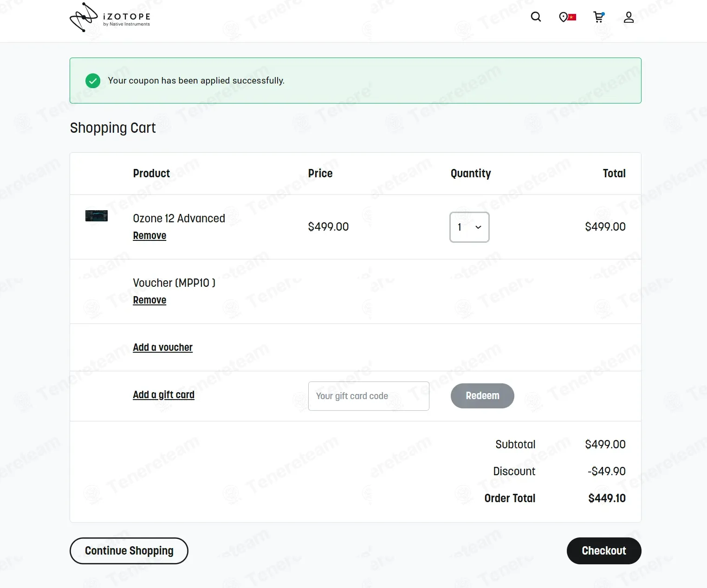This screenshot has height=588, width=707.
Task: Click the Order Total amount $449.10
Action: 607,498
